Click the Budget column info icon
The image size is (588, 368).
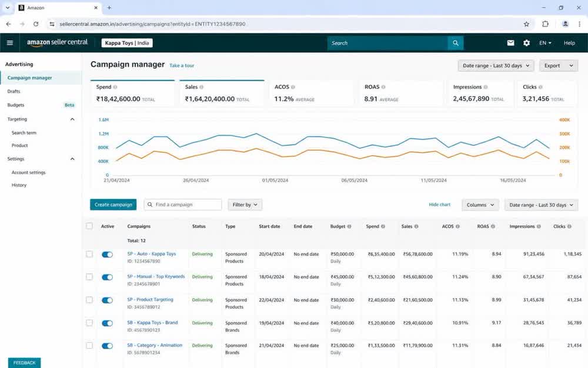click(349, 226)
